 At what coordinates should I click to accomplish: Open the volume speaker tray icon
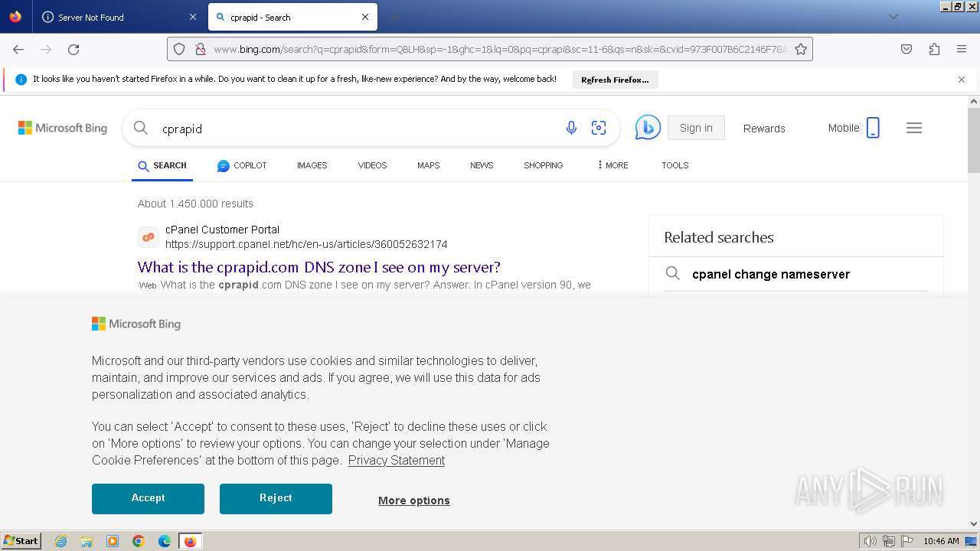(x=871, y=541)
